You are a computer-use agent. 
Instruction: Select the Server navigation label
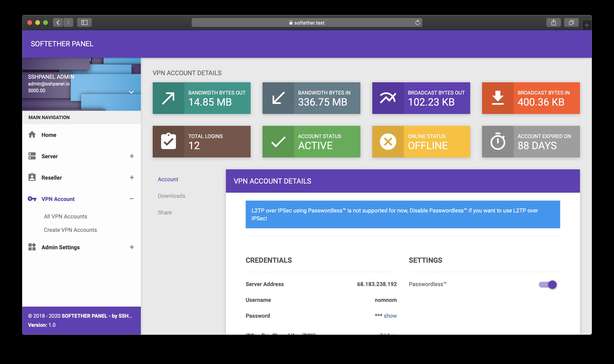click(49, 156)
